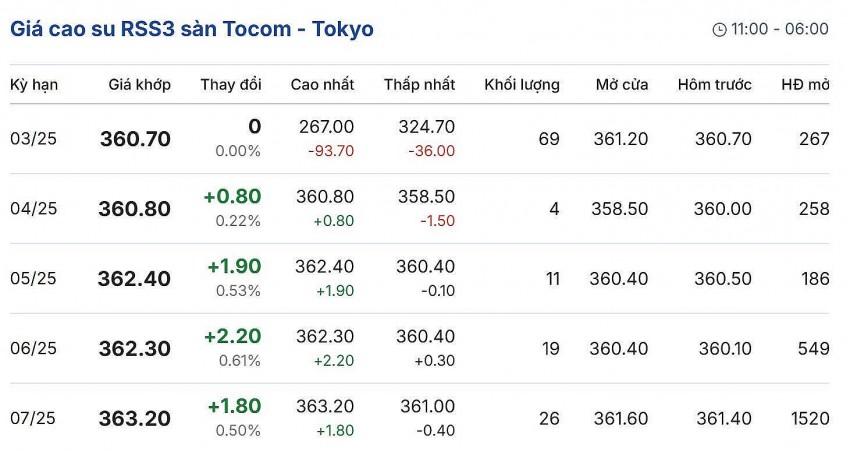This screenshot has height=452, width=850.
Task: Select the Mở cửa column header
Action: [621, 85]
